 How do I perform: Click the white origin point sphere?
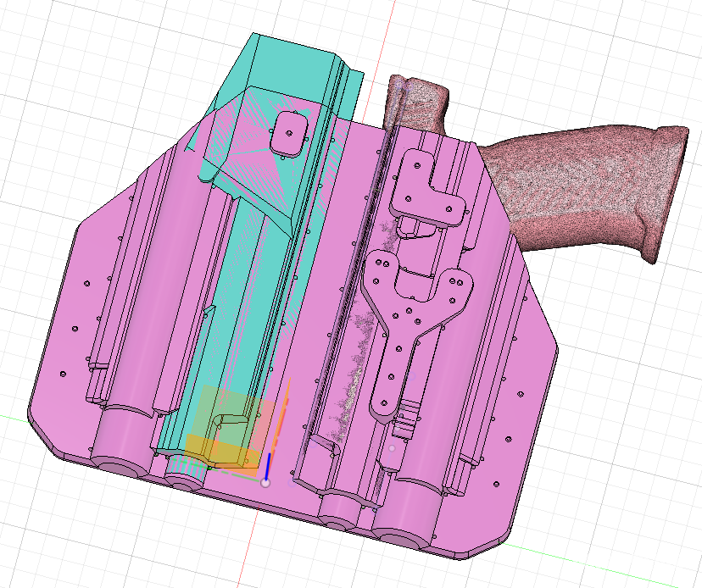tap(265, 483)
